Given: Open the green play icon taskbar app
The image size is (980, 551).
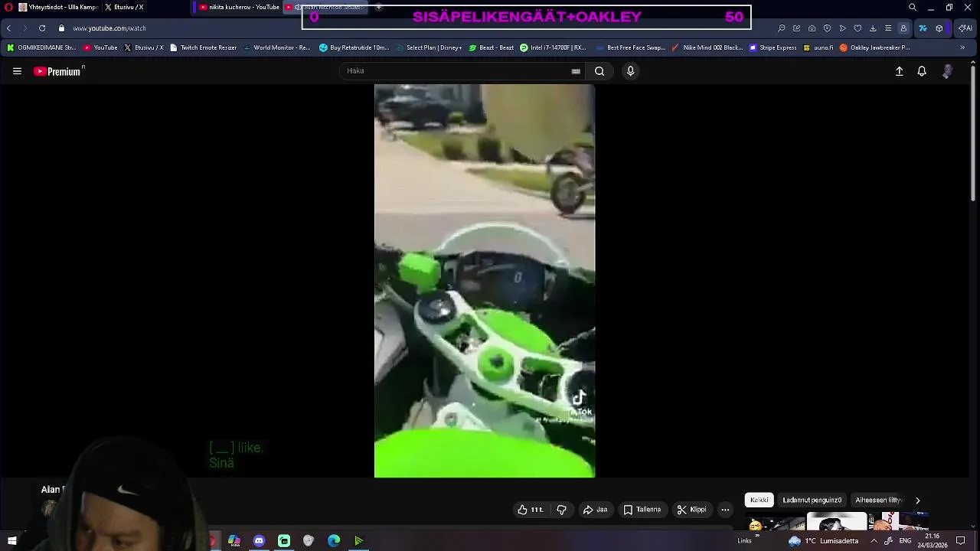Looking at the screenshot, I should tap(358, 541).
